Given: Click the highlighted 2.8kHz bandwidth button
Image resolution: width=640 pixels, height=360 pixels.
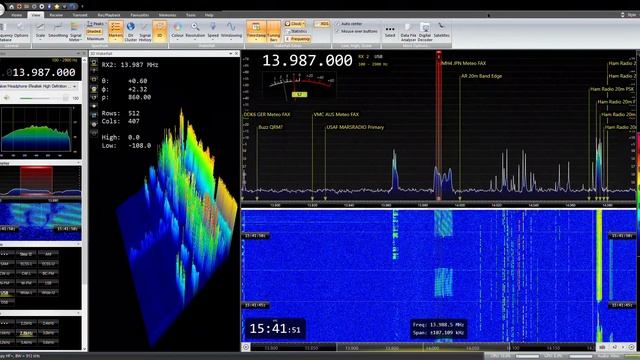Looking at the screenshot, I should [x=26, y=333].
